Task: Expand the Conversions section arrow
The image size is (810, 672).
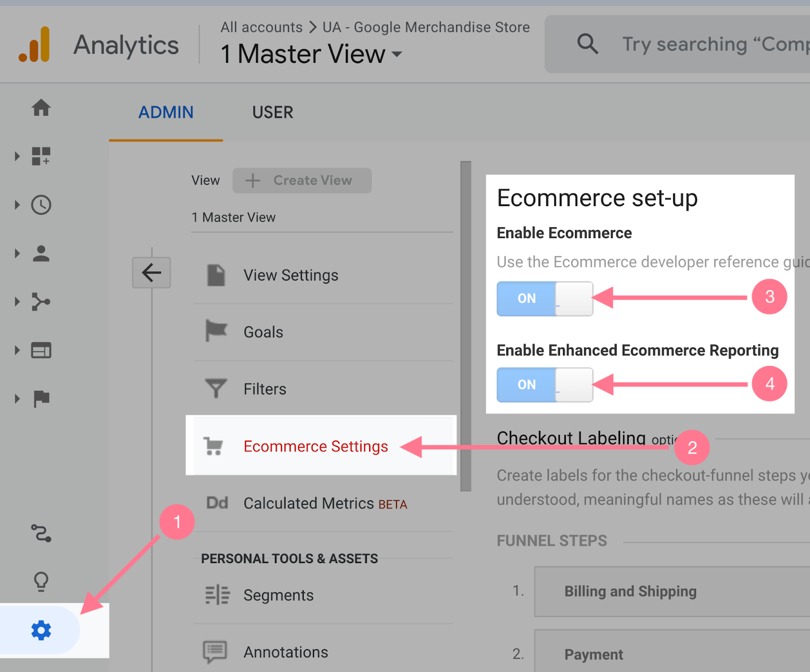Action: (17, 399)
